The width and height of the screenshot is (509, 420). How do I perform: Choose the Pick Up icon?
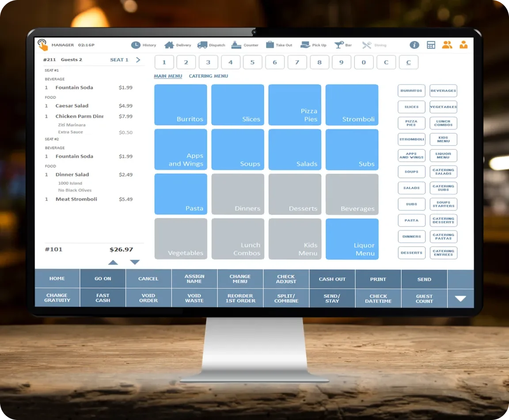coord(305,45)
